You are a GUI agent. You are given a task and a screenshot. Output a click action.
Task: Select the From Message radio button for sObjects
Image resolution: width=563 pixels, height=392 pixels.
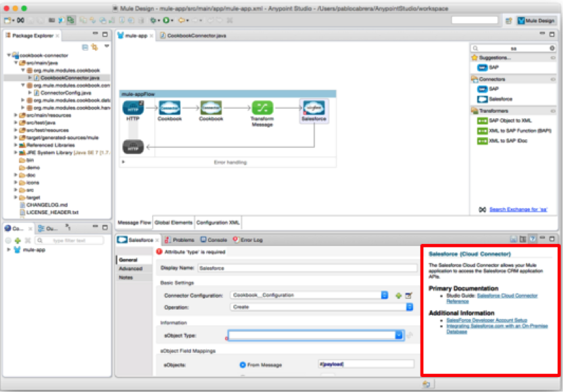[x=243, y=364]
